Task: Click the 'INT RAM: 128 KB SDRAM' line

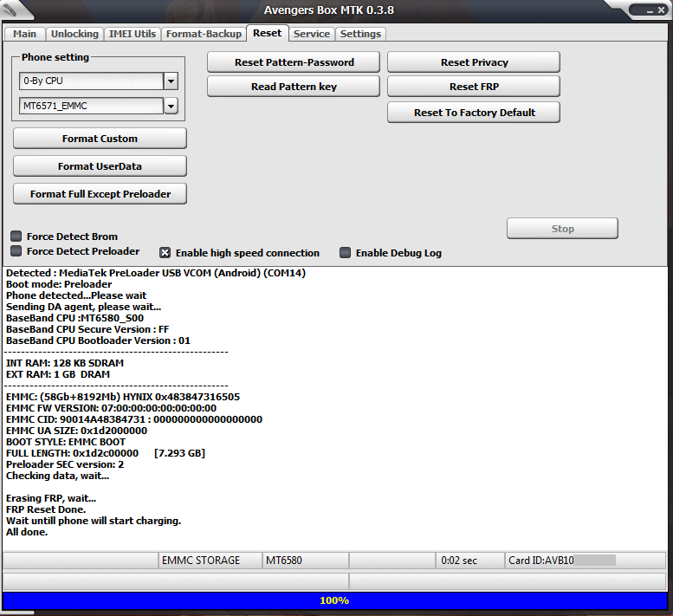Action: click(65, 363)
